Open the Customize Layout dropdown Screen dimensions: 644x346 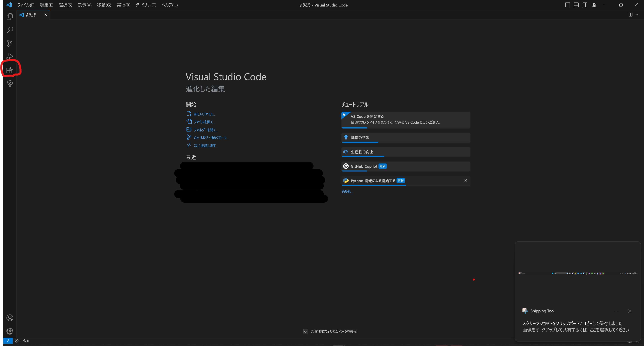pyautogui.click(x=594, y=5)
